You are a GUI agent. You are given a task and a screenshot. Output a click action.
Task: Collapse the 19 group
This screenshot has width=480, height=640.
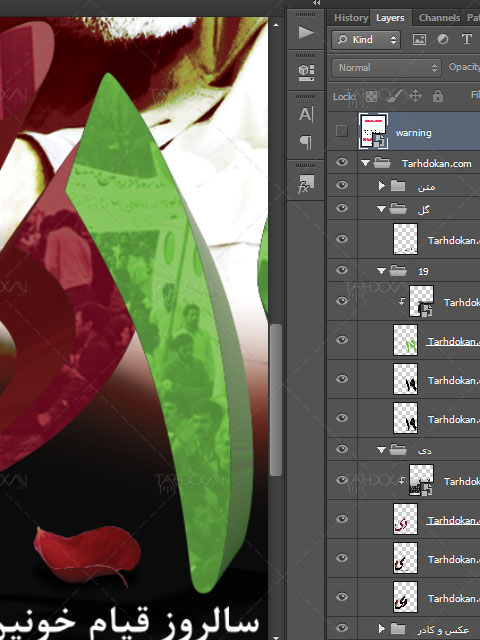(x=382, y=271)
